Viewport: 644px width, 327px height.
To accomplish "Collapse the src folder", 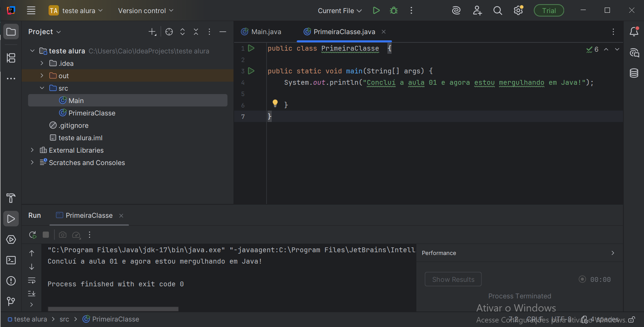I will [x=42, y=88].
